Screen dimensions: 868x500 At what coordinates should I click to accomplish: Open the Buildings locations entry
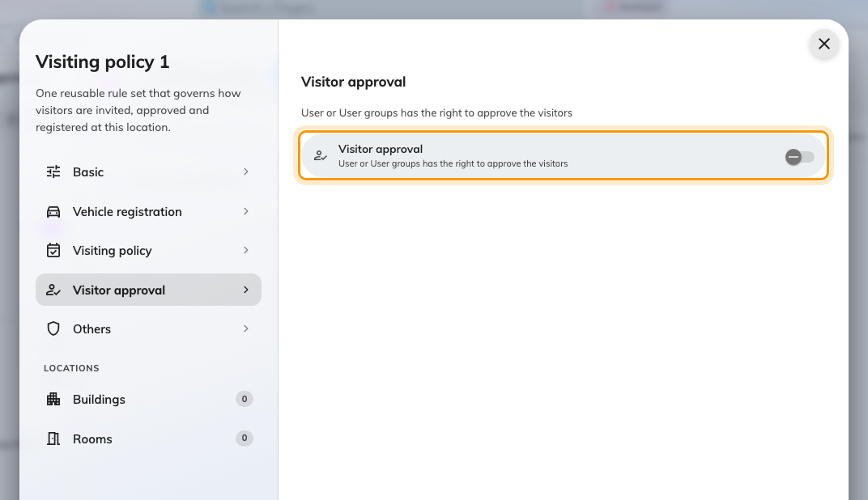click(x=148, y=400)
